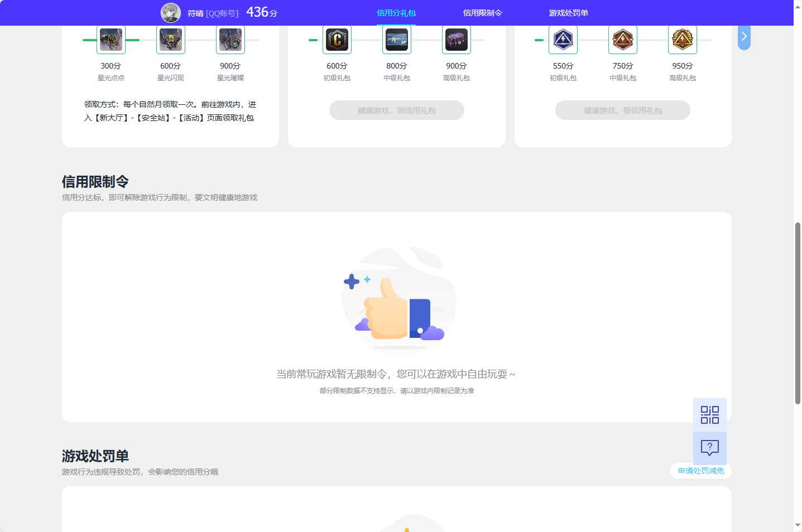The image size is (802, 532).
Task: Click the 符晴 user avatar
Action: coord(170,12)
